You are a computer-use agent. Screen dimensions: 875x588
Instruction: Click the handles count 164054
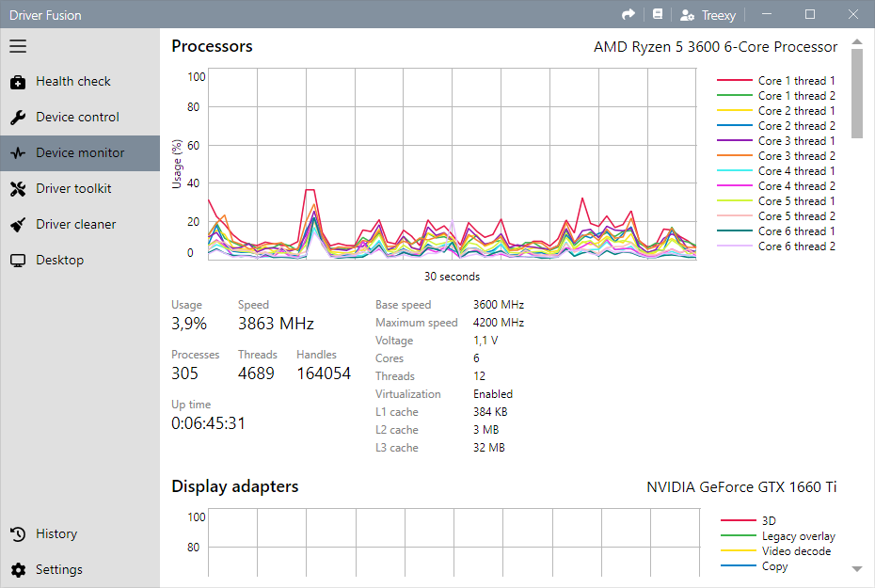click(x=324, y=373)
